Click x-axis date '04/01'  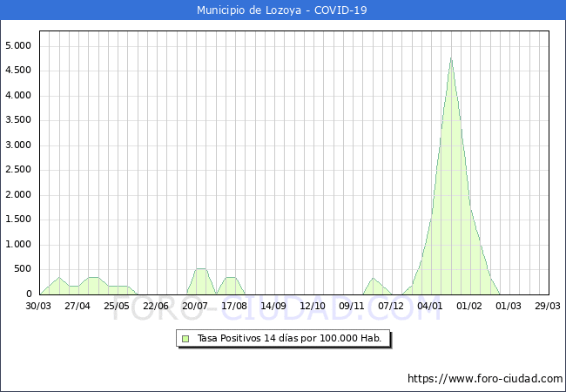[430, 306]
